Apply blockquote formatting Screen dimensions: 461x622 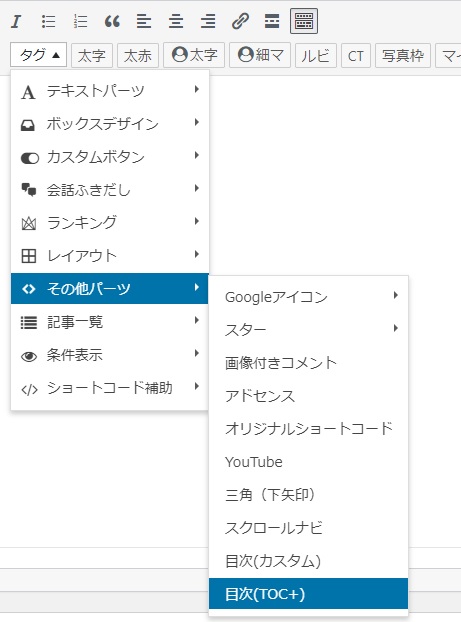tap(112, 21)
